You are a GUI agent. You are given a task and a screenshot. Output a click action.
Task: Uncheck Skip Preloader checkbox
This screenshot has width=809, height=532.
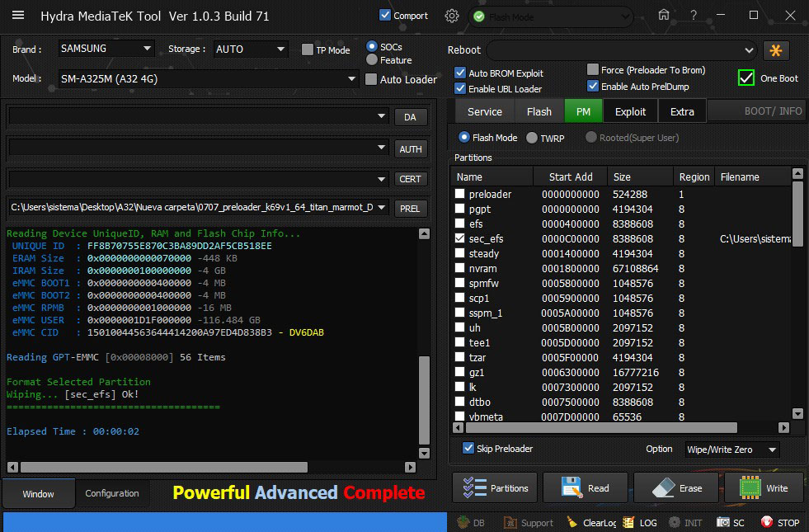click(468, 449)
